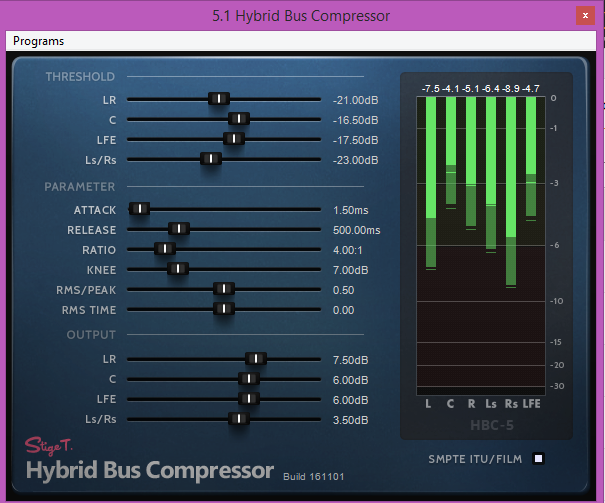This screenshot has width=605, height=503.
Task: Click the -23.00dB threshold Ls/Rs value
Action: pyautogui.click(x=355, y=160)
